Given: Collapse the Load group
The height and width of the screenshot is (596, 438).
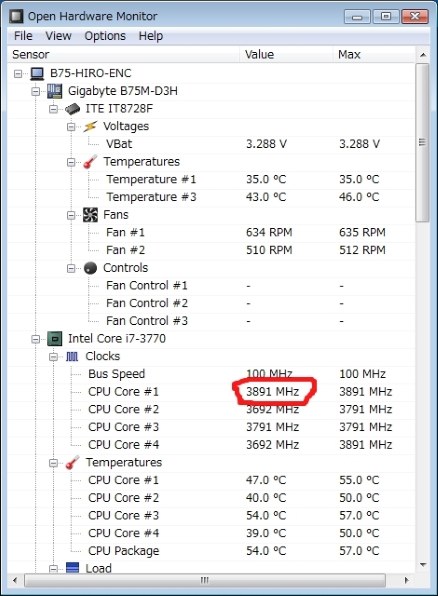Looking at the screenshot, I should (53, 569).
